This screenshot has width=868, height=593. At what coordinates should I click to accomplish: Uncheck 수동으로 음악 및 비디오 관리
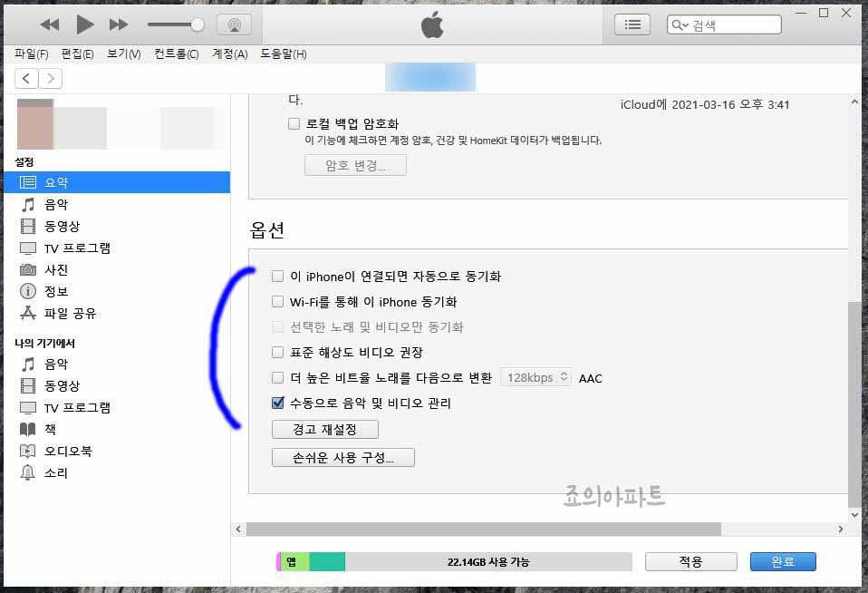pos(278,403)
